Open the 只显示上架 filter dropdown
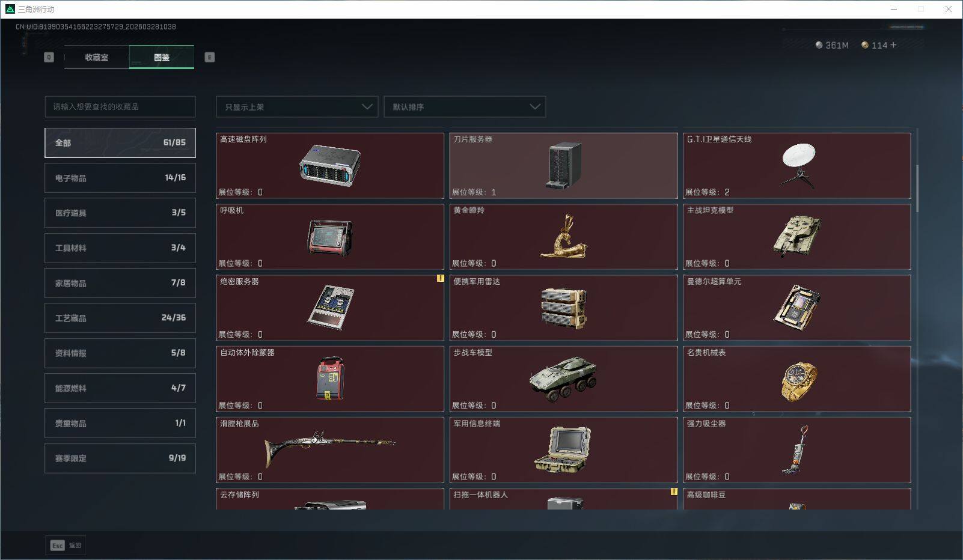963x560 pixels. click(296, 106)
